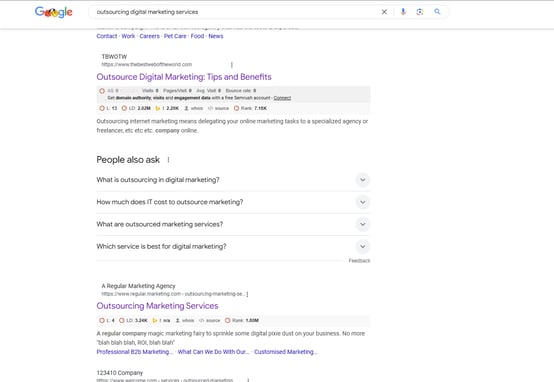Open Google Lens image search icon
This screenshot has width=554, height=382.
click(420, 12)
